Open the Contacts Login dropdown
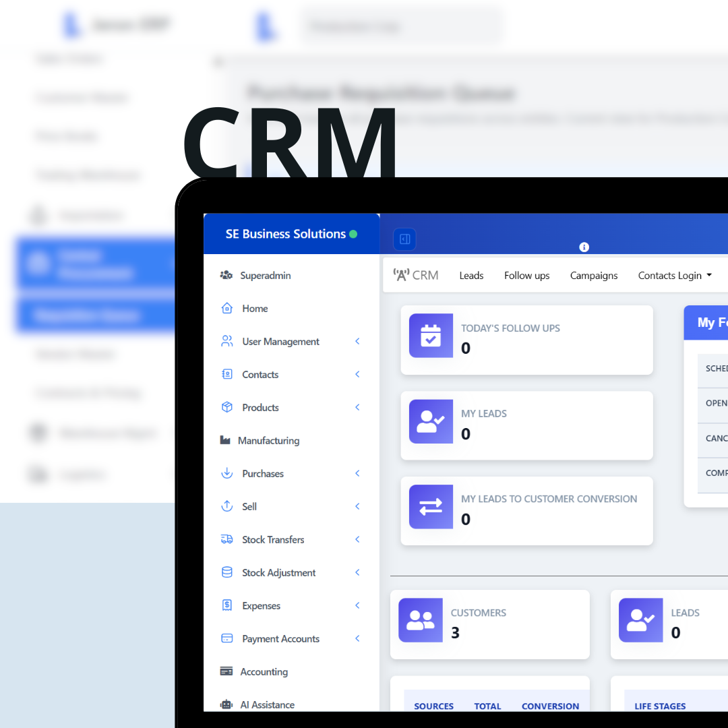The width and height of the screenshot is (728, 728). click(675, 276)
